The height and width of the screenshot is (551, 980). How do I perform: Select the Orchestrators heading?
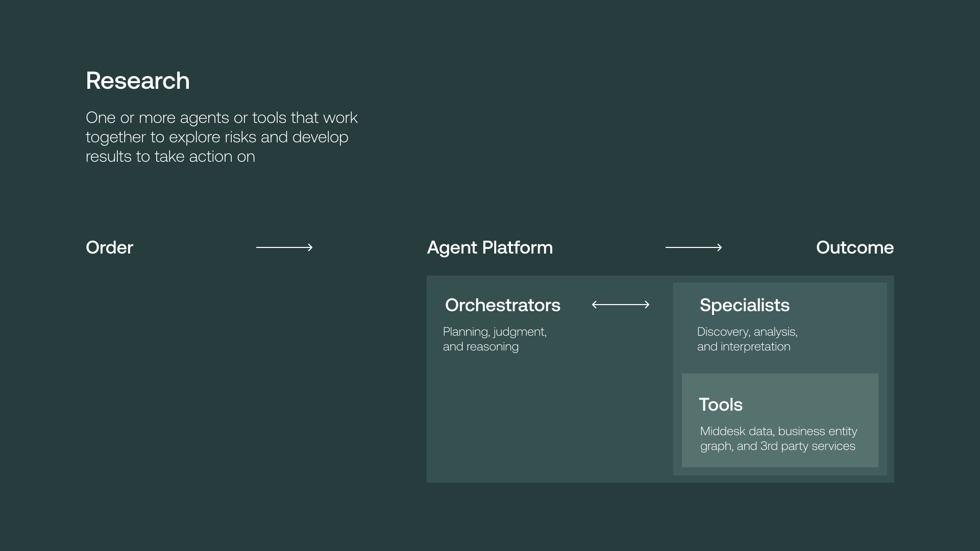point(502,305)
